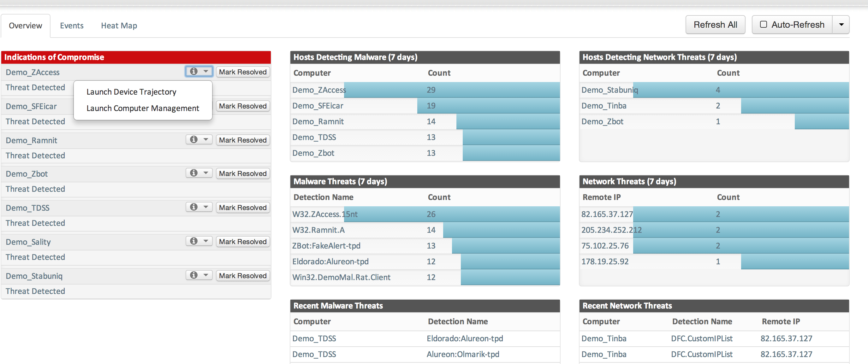Open remote IP 178.19.25.92 in Network Threats
Image resolution: width=868 pixels, height=364 pixels.
click(x=604, y=261)
